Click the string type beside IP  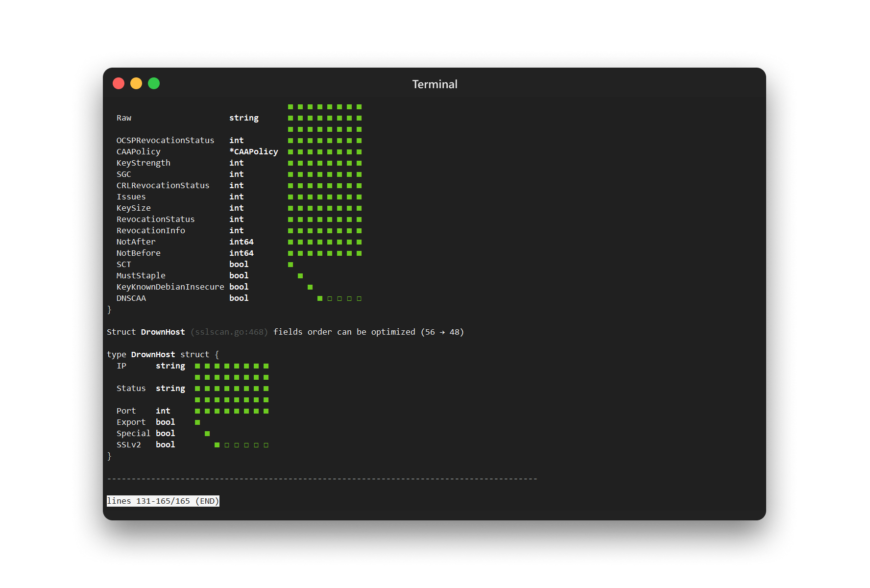click(x=170, y=366)
